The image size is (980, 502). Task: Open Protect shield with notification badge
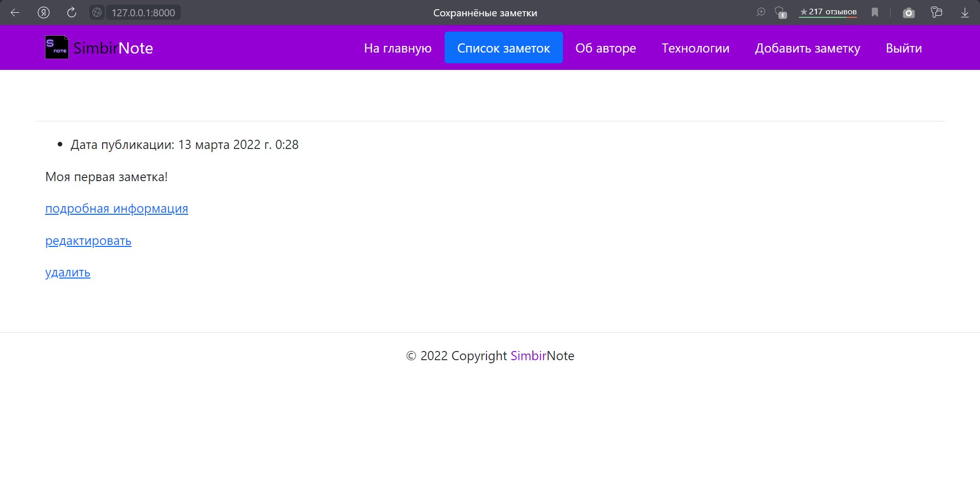[779, 13]
